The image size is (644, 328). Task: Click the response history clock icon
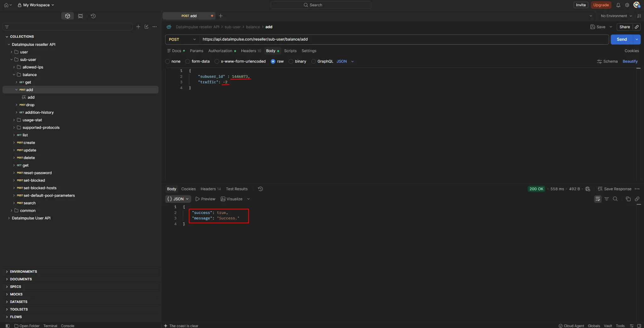[x=260, y=189]
